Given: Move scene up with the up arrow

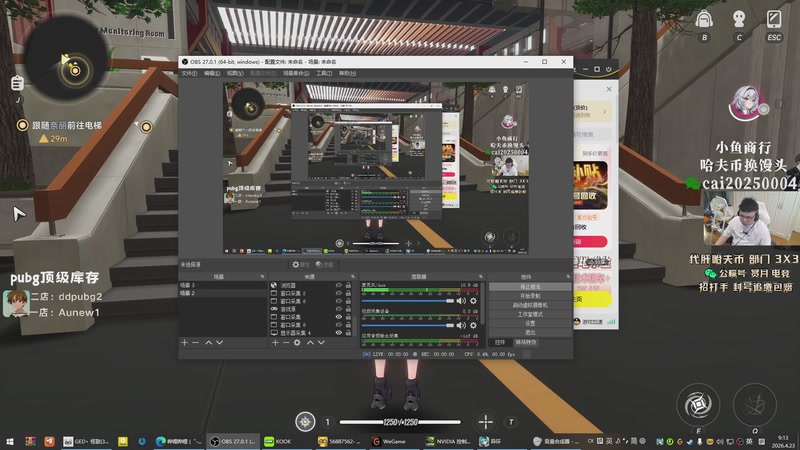Looking at the screenshot, I should [x=208, y=343].
